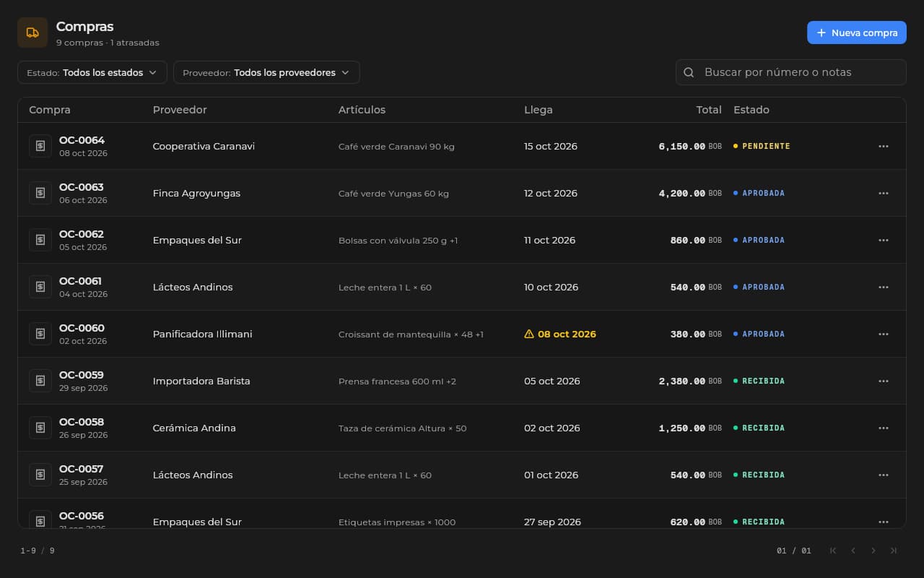
Task: Click the Nueva compra button
Action: click(857, 33)
